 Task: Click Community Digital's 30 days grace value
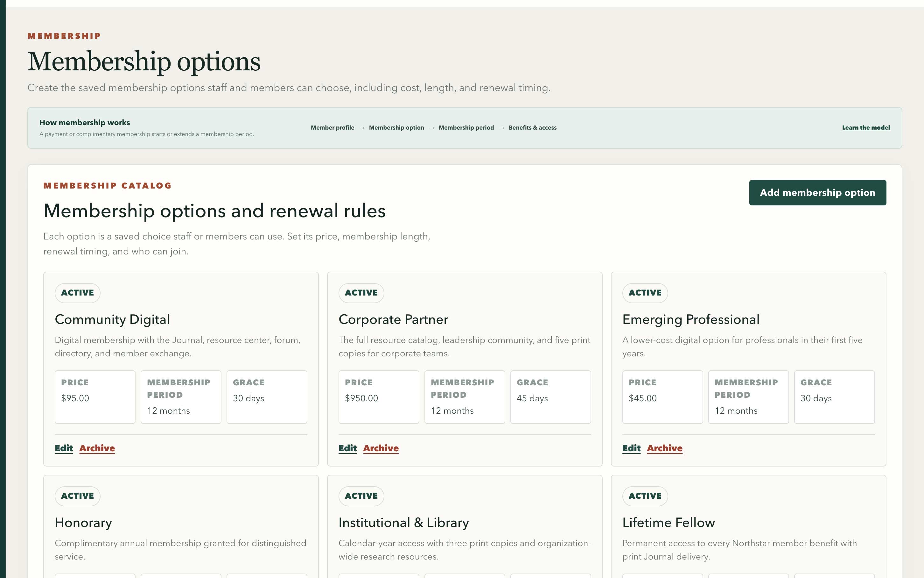coord(248,398)
